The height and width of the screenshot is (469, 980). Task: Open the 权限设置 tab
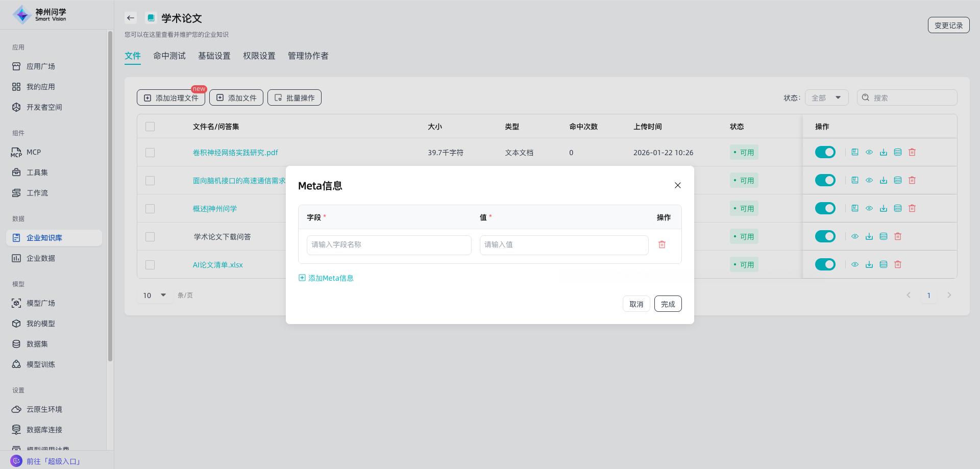(x=259, y=56)
